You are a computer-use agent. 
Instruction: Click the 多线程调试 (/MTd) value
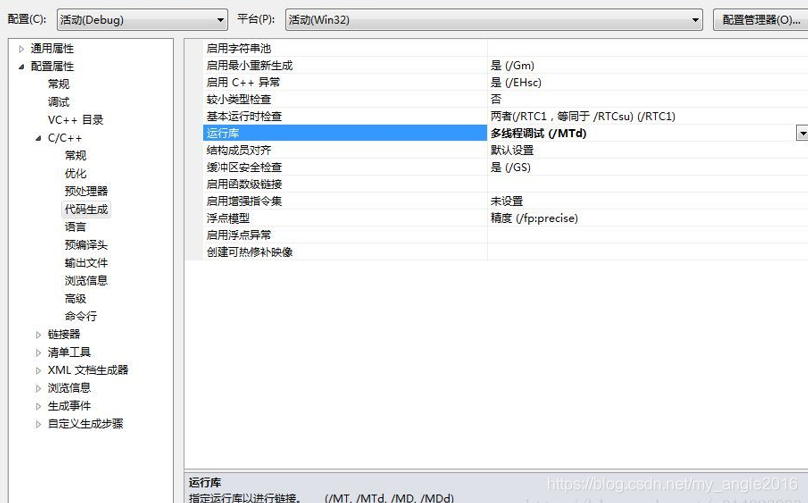click(x=538, y=133)
